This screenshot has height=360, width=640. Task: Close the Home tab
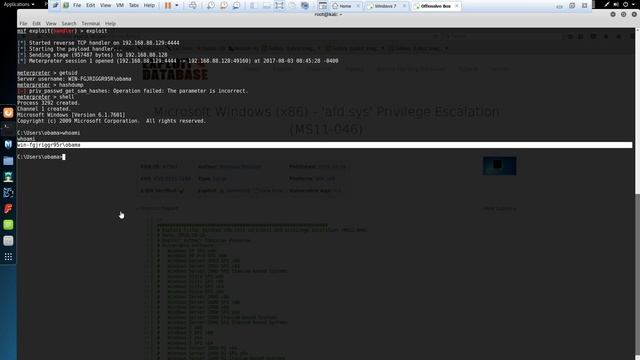point(358,6)
